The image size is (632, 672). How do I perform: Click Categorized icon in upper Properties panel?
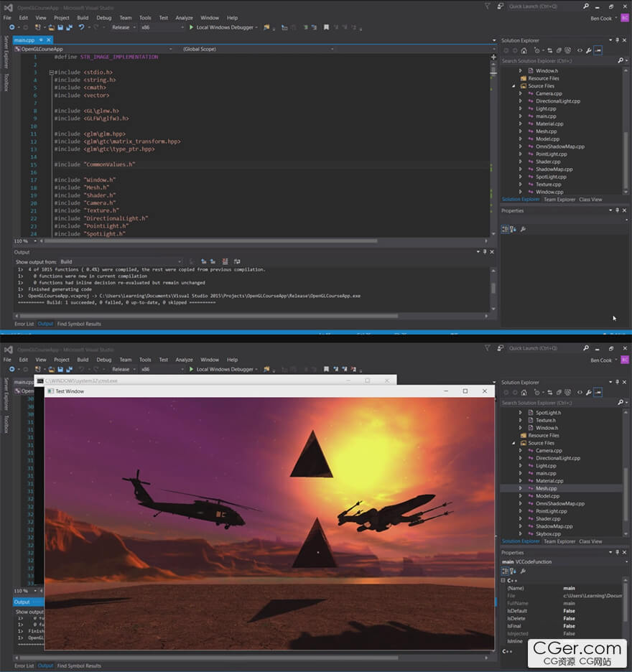(x=505, y=229)
